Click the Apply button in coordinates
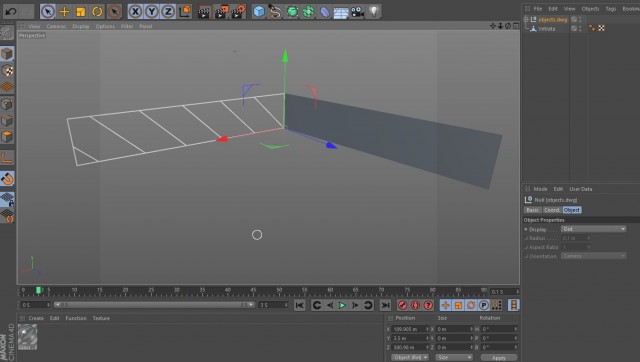Screen dimensions: 640x362 click(499, 358)
